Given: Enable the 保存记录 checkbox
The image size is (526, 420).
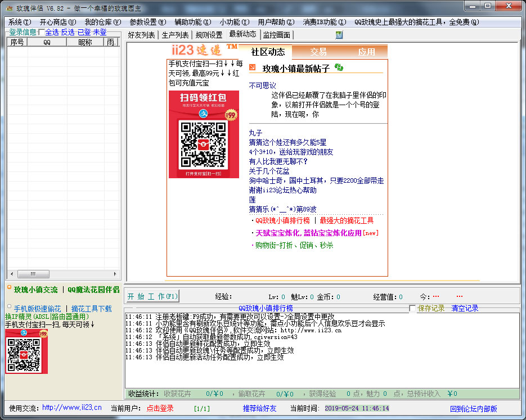Looking at the screenshot, I should pos(413,308).
